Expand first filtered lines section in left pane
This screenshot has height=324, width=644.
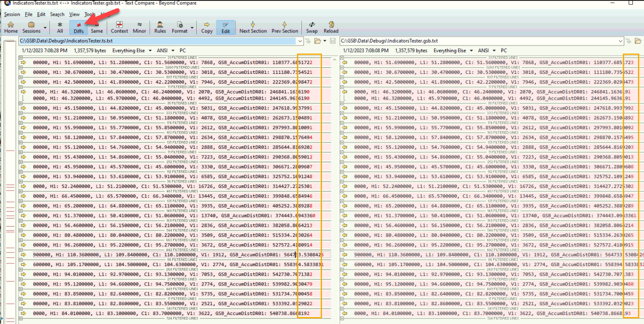pyautogui.click(x=21, y=57)
